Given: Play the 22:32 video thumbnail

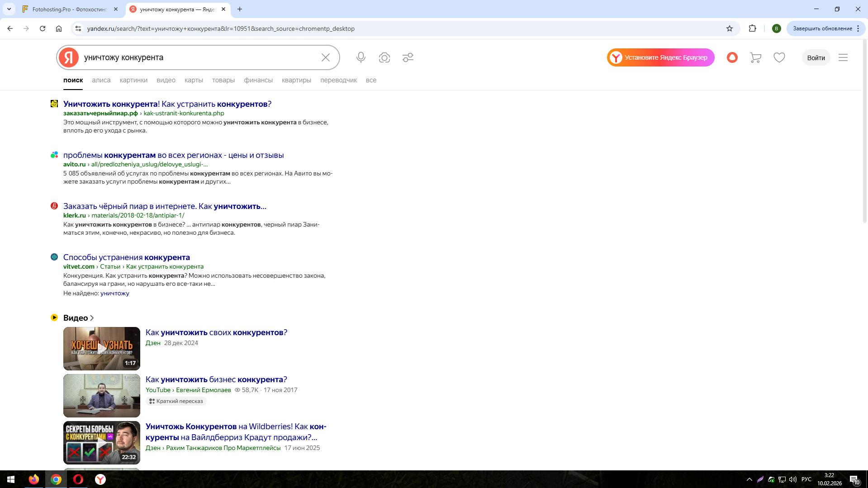Looking at the screenshot, I should [102, 443].
